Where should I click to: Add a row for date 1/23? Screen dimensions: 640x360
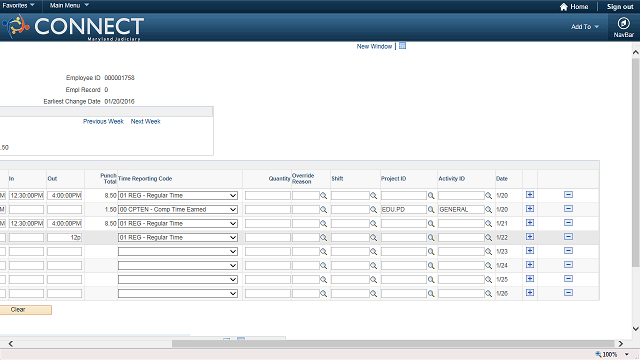pos(530,251)
